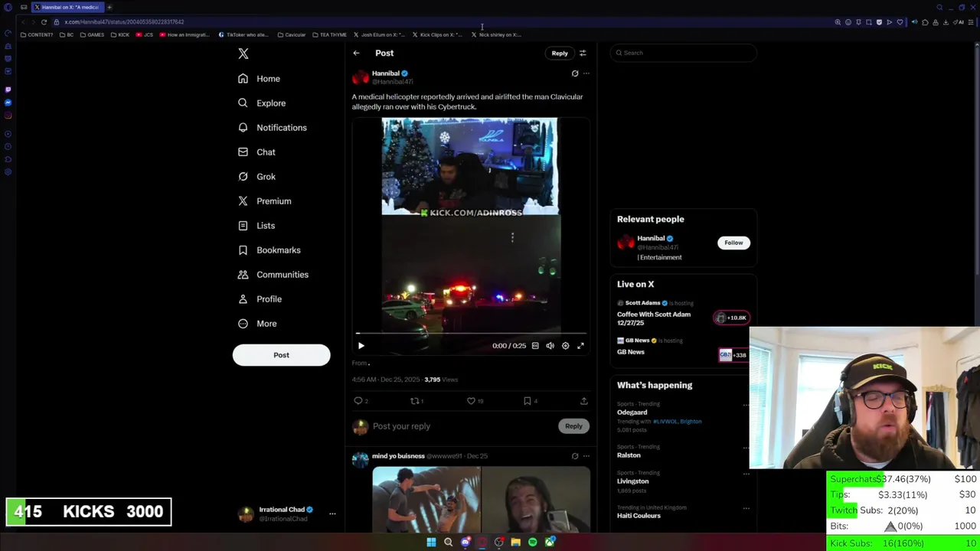
Task: Repost the Hannibal post
Action: click(x=414, y=401)
